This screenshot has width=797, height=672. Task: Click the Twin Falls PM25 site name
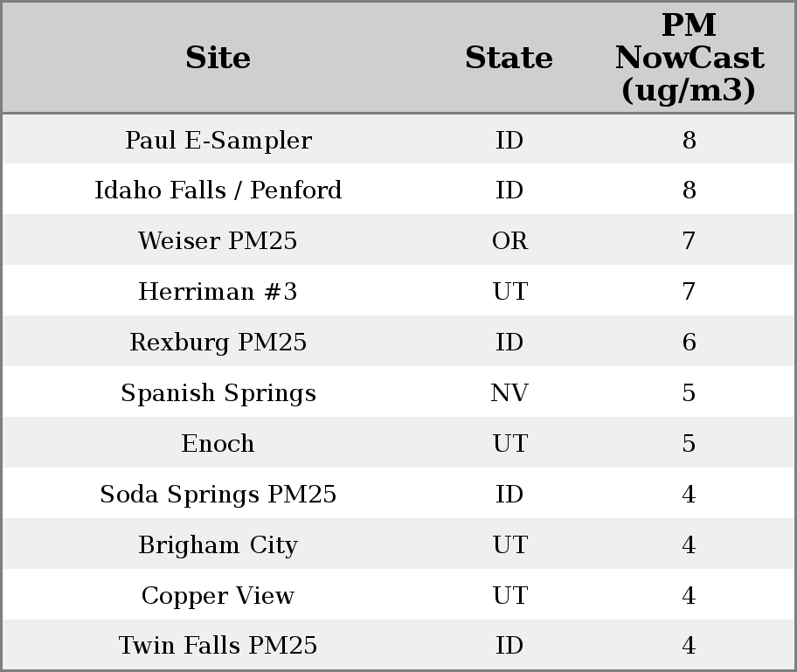(x=218, y=646)
